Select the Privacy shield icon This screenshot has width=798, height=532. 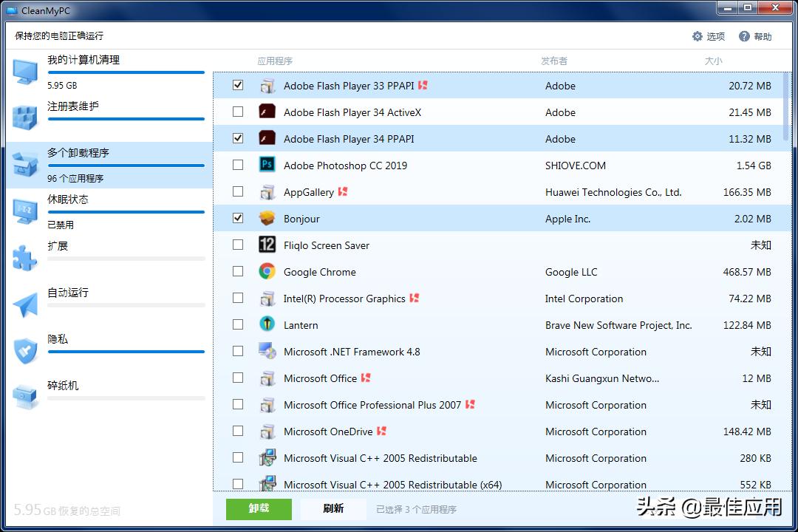(26, 351)
